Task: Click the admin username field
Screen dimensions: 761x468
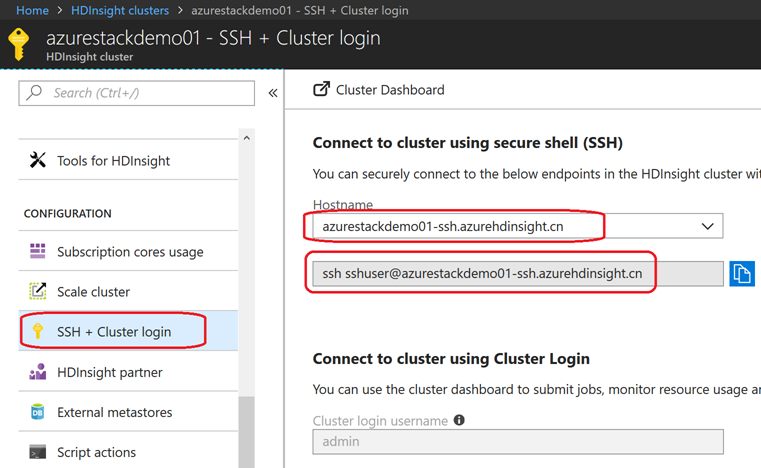Action: [x=518, y=441]
